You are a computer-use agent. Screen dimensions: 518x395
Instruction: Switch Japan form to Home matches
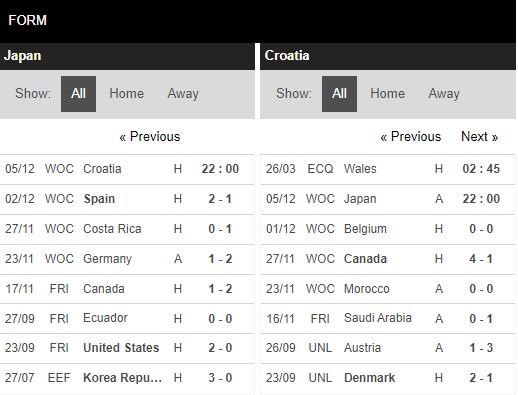(x=126, y=94)
